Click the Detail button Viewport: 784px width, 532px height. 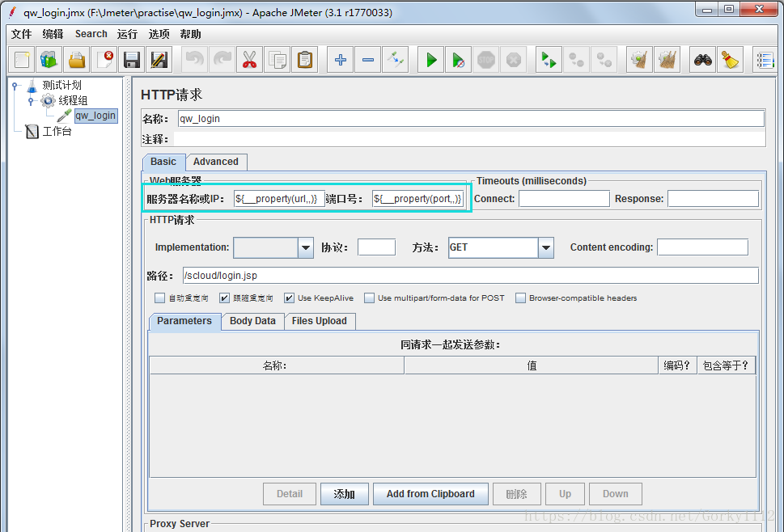290,494
